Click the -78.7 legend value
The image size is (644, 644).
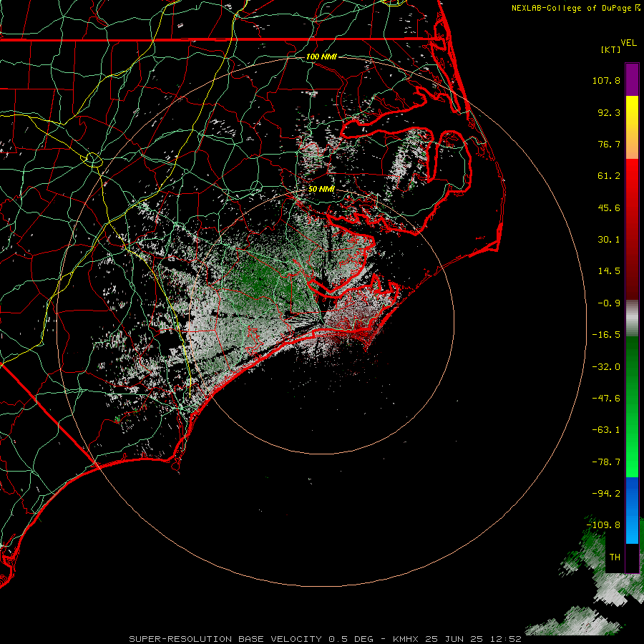pyautogui.click(x=606, y=462)
